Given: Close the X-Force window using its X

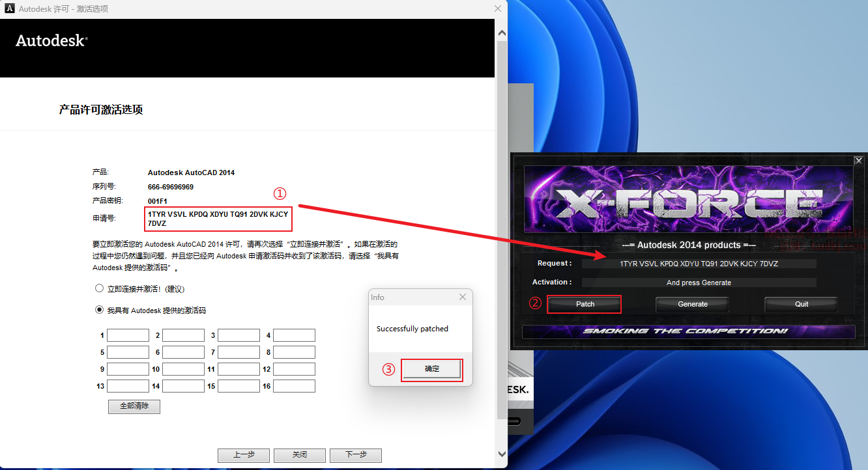Looking at the screenshot, I should pos(859,160).
